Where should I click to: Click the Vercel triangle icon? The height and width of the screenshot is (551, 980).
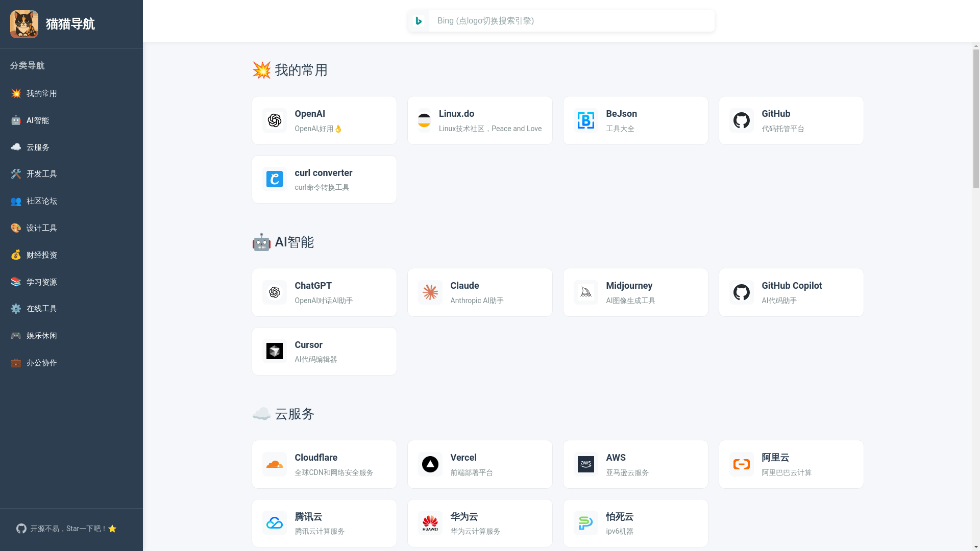(430, 464)
